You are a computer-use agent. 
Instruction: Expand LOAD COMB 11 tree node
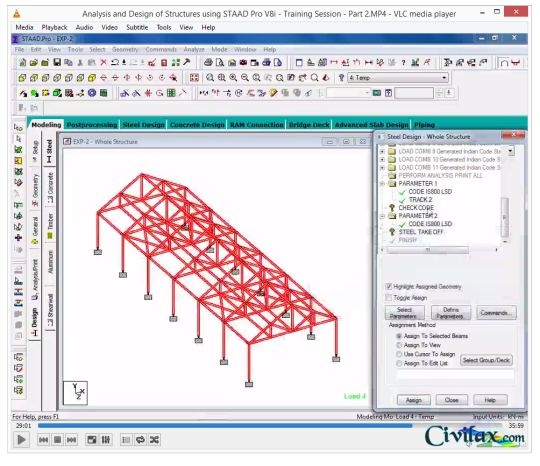(382, 168)
